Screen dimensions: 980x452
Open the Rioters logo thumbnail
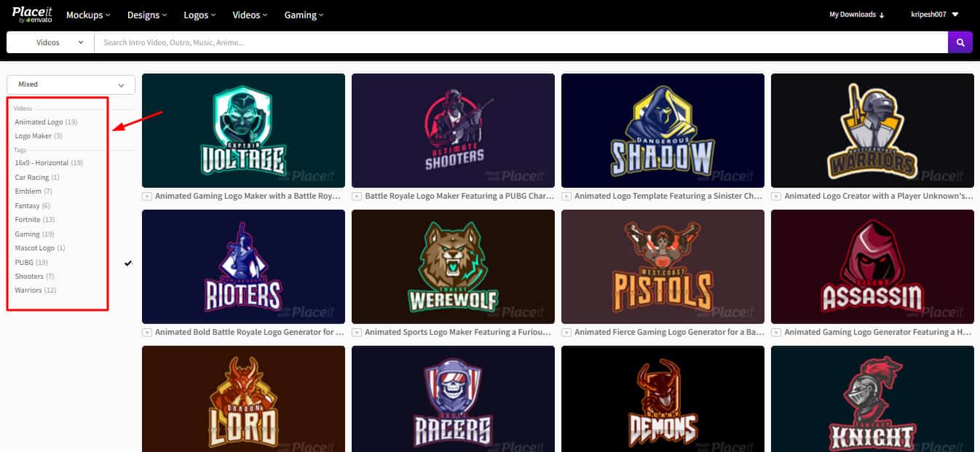(243, 266)
